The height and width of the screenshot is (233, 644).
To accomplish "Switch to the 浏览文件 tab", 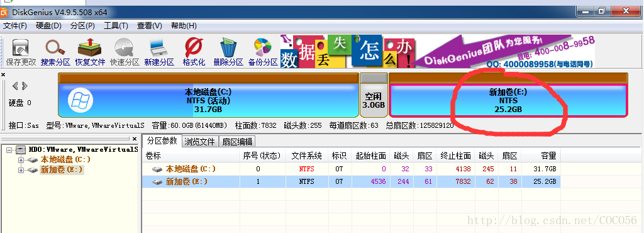I will [x=199, y=142].
